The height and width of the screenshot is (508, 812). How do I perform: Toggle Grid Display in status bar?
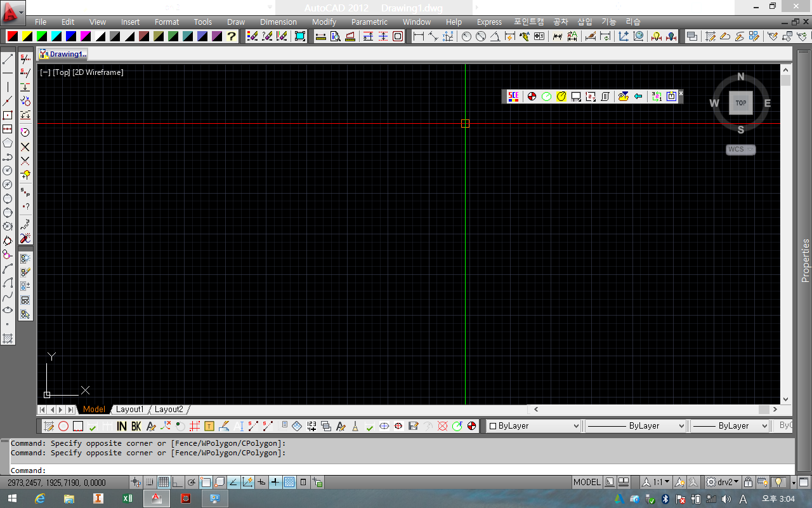(164, 483)
